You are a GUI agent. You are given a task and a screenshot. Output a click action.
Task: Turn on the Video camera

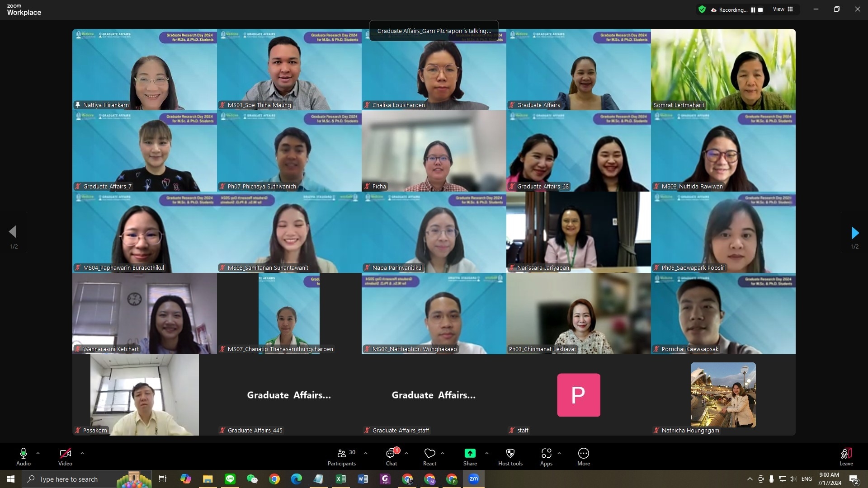click(x=65, y=454)
